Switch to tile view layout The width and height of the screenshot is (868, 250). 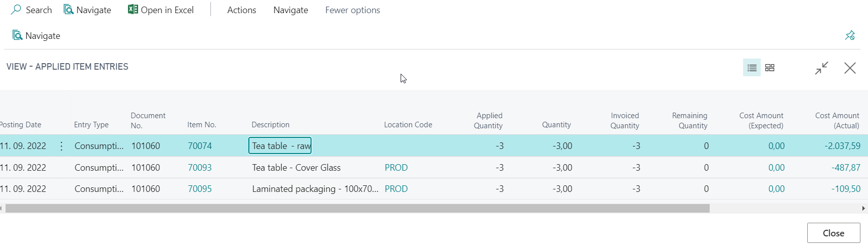pos(770,68)
